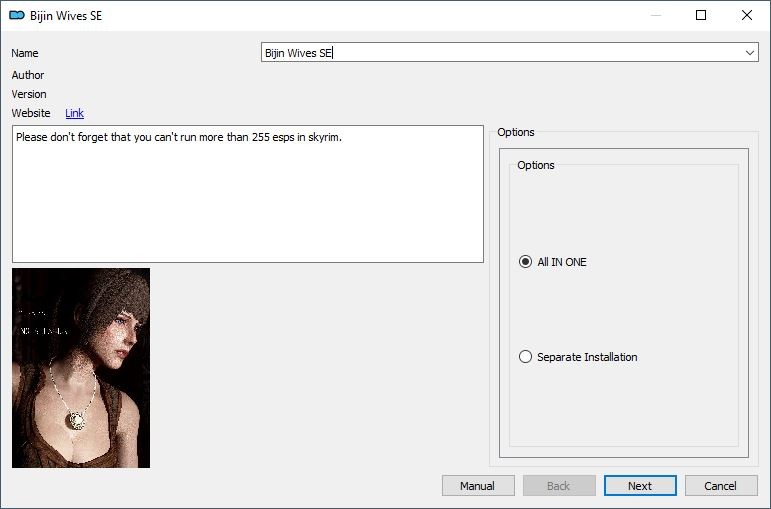771x509 pixels.
Task: Click the description text about 255 esps
Action: click(x=178, y=137)
